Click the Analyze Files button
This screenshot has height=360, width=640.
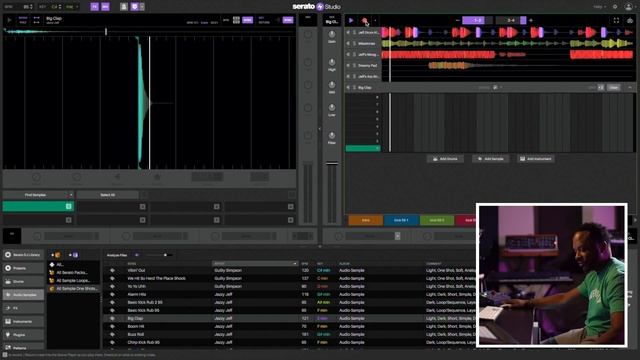pos(117,255)
